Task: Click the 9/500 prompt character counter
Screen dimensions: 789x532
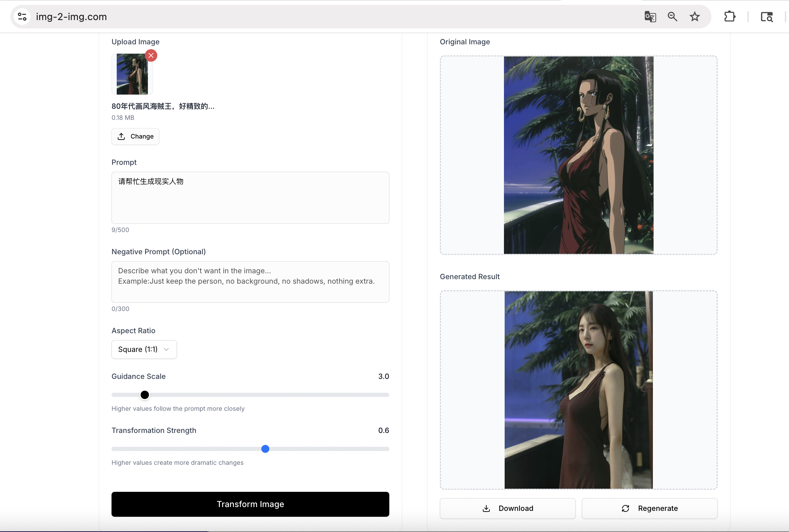Action: pyautogui.click(x=120, y=230)
